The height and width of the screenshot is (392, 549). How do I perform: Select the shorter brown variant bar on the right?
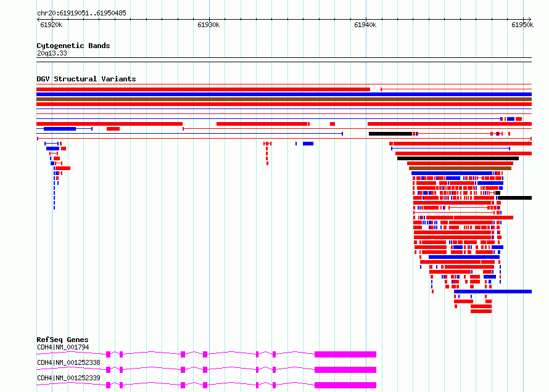pyautogui.click(x=460, y=168)
